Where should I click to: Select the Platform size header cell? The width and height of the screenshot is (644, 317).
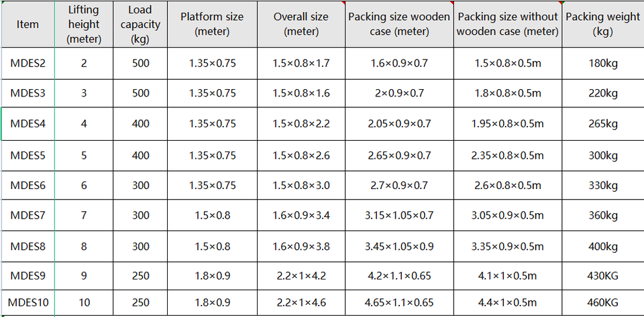click(212, 24)
